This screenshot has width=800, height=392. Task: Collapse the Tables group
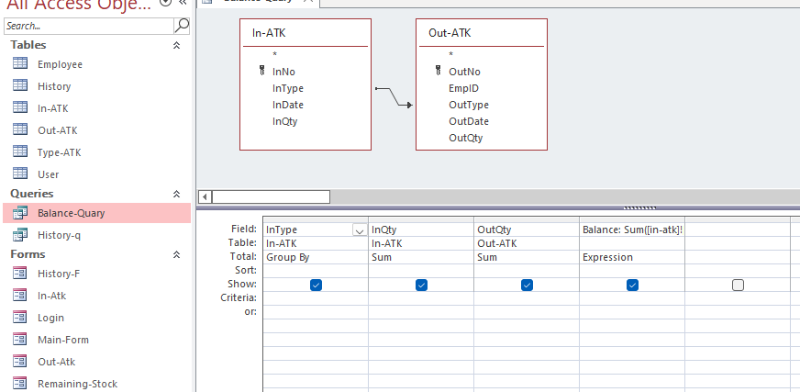tap(177, 45)
